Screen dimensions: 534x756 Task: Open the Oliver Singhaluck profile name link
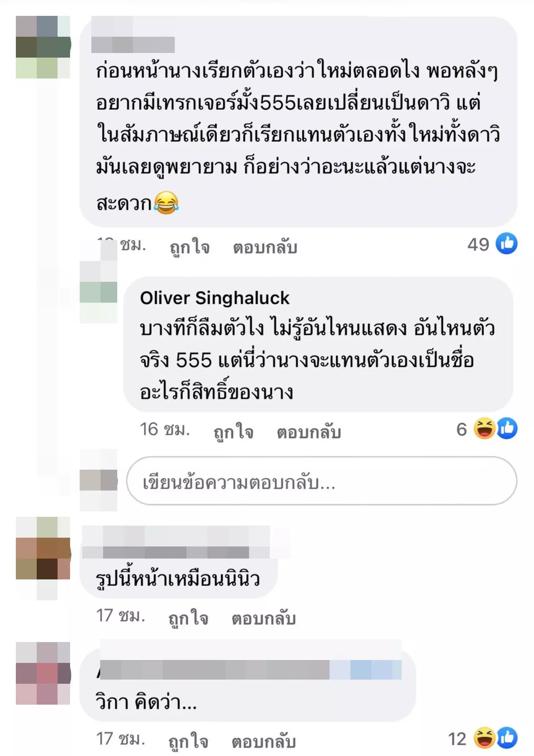click(214, 298)
